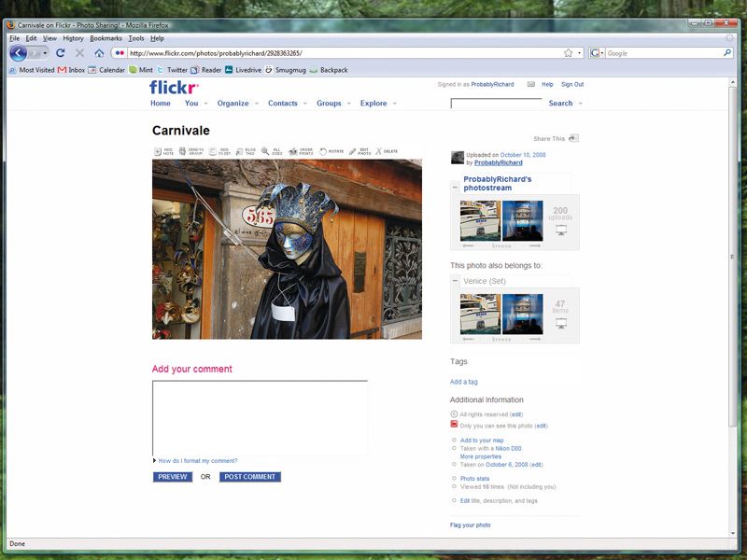Click the Firefox stop loading icon
The height and width of the screenshot is (560, 747).
pos(79,53)
